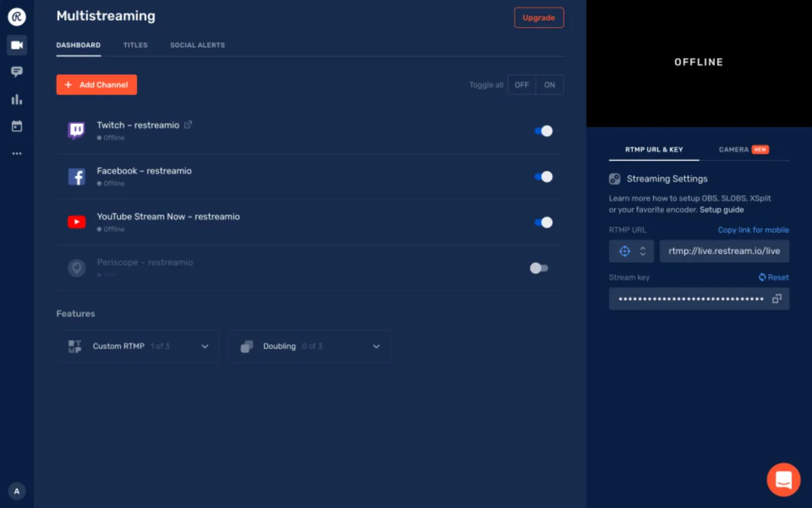Disable the YouTube Stream Now toggle
Screen dimensions: 812x508
pyautogui.click(x=543, y=222)
